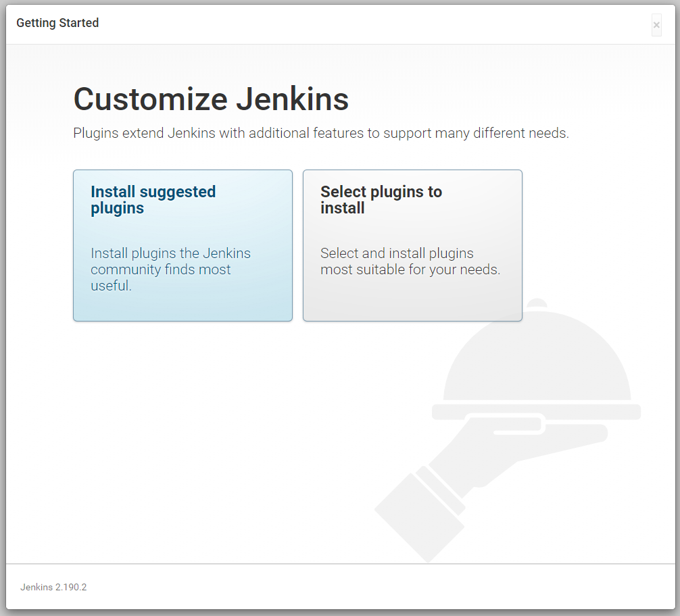Click the 'Plugins extend Jenkins' description line

point(321,133)
